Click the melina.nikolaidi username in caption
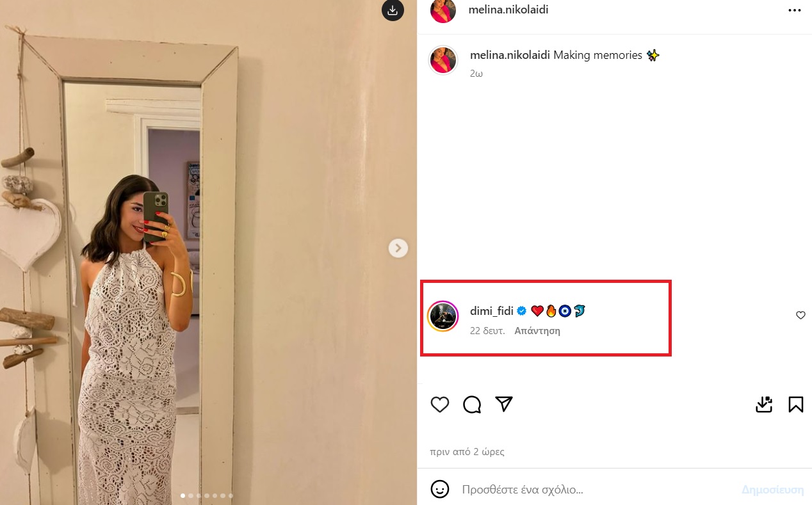This screenshot has width=812, height=505. tap(510, 55)
